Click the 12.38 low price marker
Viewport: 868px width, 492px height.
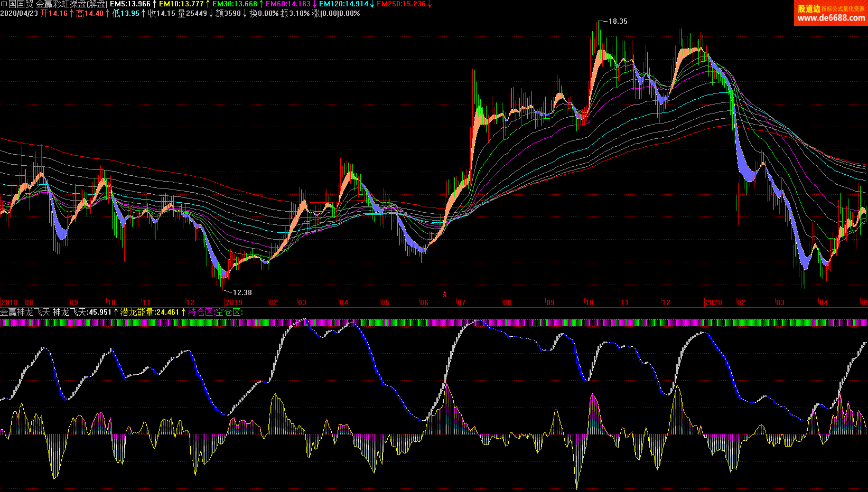(242, 292)
